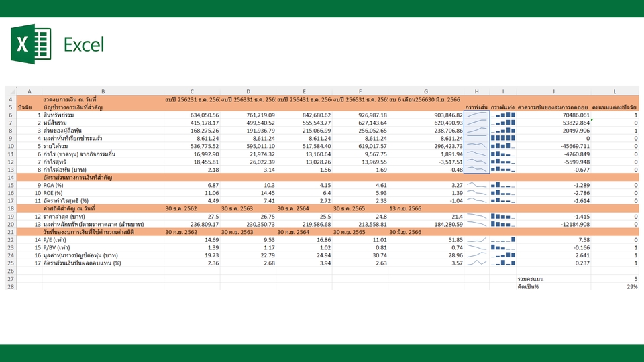Click cell with value 926,987.18
The height and width of the screenshot is (362, 644).
(360, 115)
